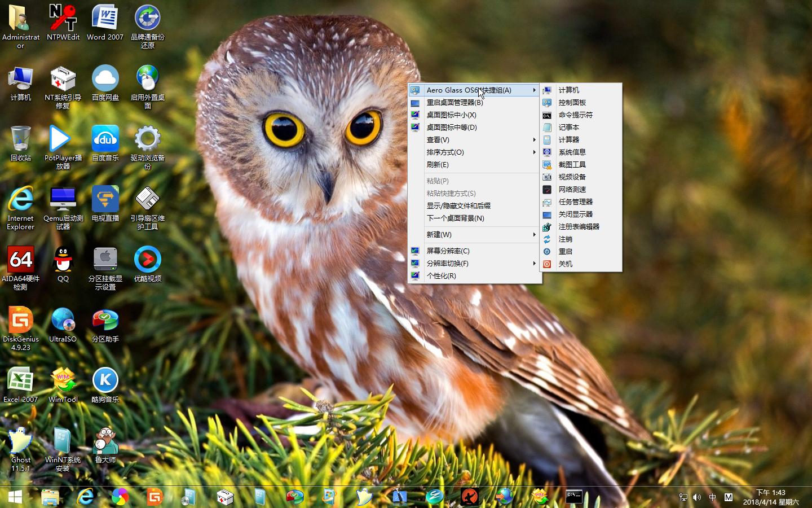Select 注册表编辑器 in the submenu
Viewport: 812px width, 508px height.
click(581, 226)
